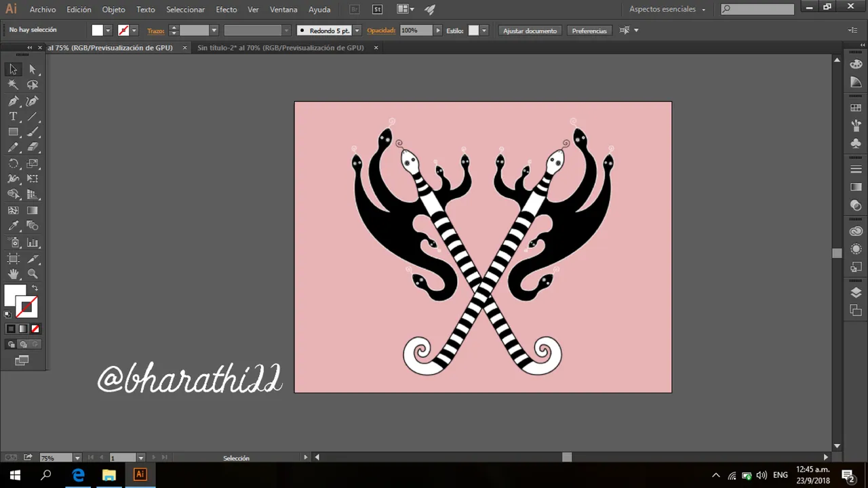Open the 75% zoom level dropdown

pyautogui.click(x=77, y=458)
